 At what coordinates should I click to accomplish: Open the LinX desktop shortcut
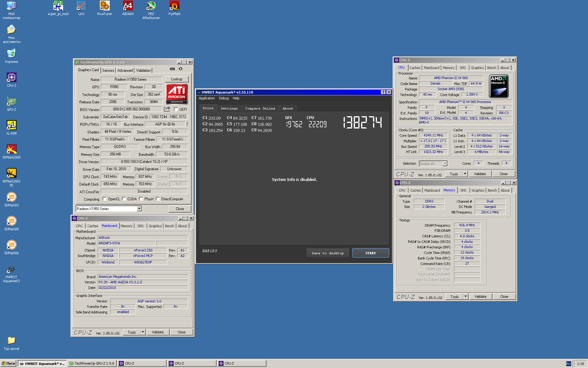pyautogui.click(x=81, y=8)
